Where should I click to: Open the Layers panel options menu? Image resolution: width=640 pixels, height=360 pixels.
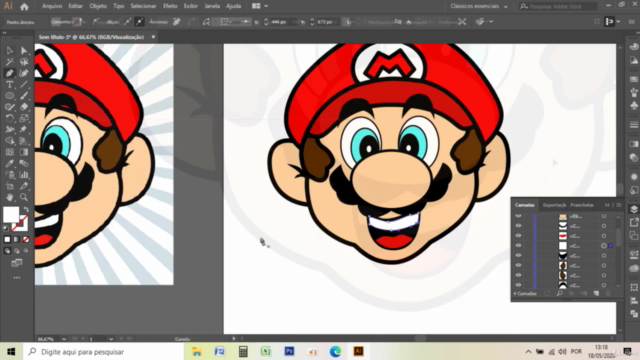[619, 205]
